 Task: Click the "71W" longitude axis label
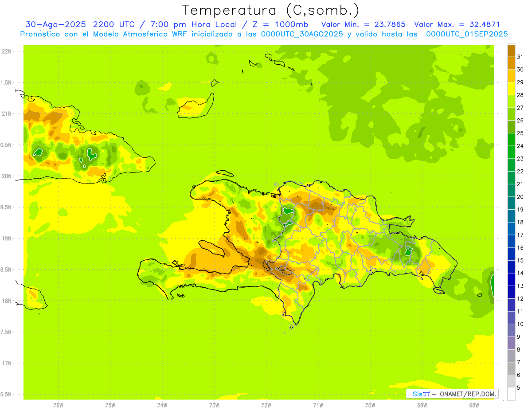[x=318, y=405]
